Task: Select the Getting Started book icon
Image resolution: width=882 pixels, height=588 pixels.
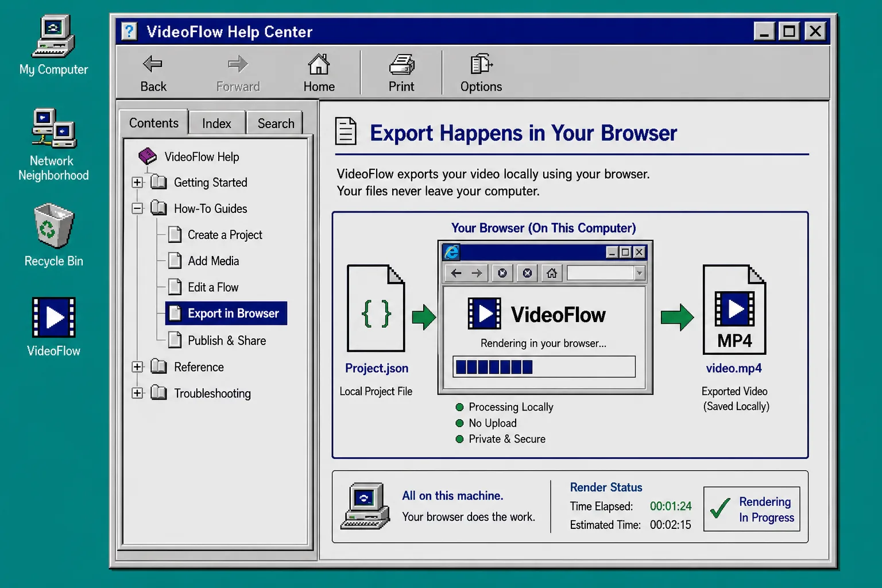Action: click(158, 182)
